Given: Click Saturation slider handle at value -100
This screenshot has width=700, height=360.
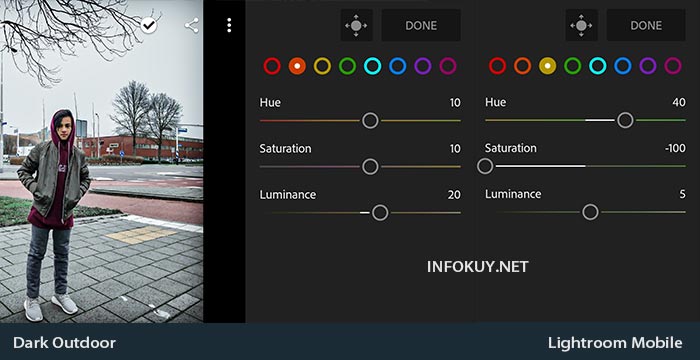Looking at the screenshot, I should coord(485,166).
